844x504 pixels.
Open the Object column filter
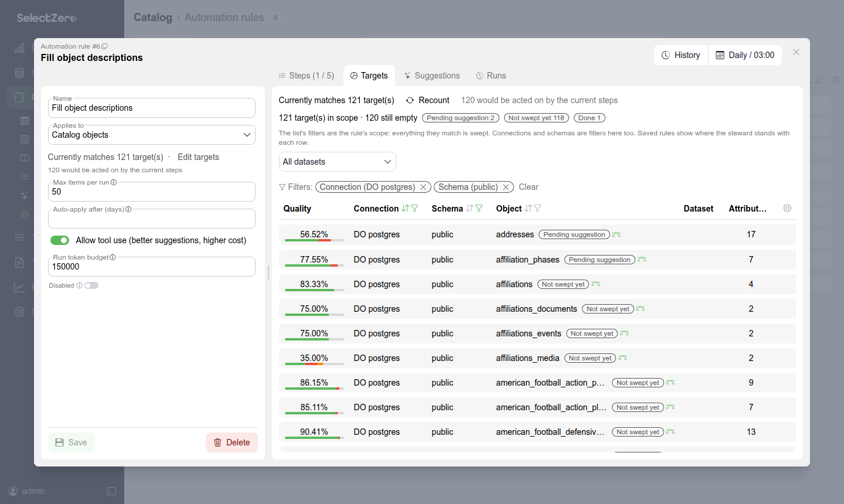(538, 209)
